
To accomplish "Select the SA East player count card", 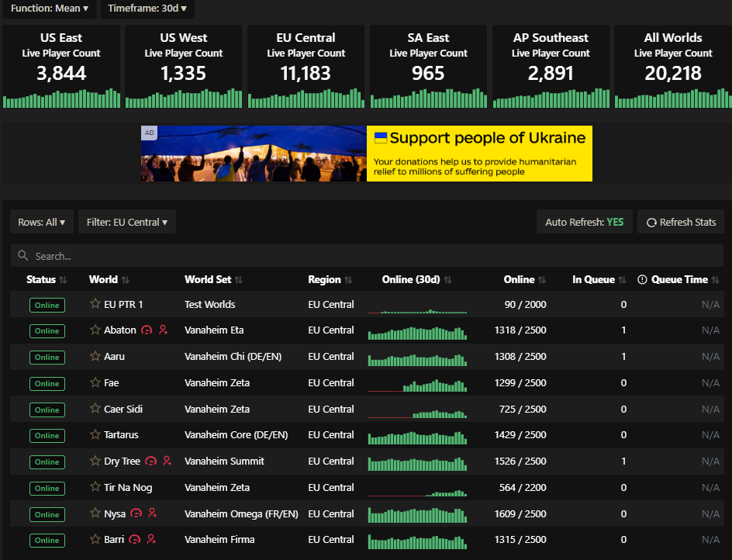I will coord(429,67).
